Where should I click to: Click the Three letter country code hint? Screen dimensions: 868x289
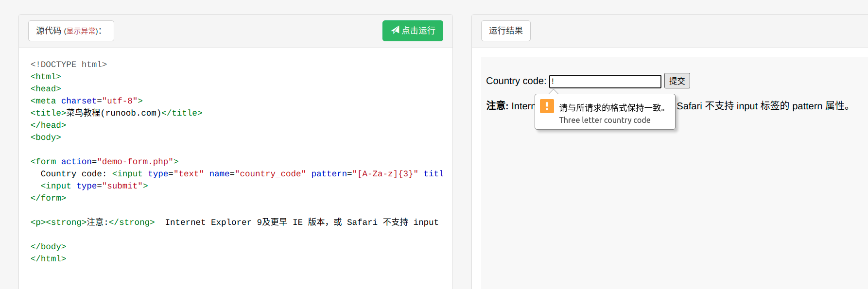click(x=605, y=120)
